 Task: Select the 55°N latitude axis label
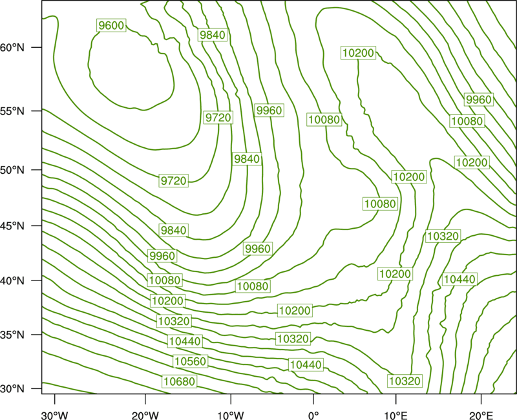pos(12,111)
